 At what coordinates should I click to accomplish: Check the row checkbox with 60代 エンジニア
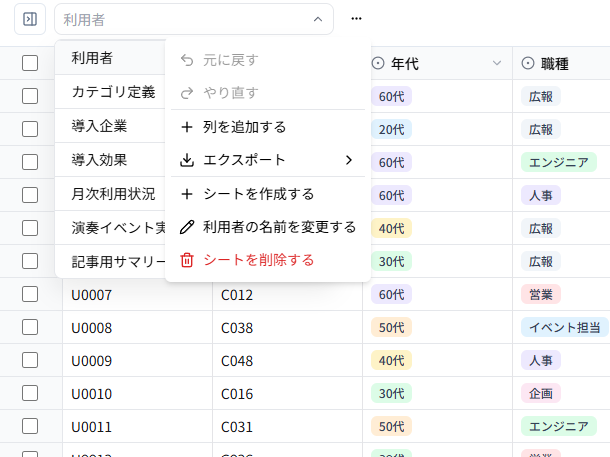[30, 162]
